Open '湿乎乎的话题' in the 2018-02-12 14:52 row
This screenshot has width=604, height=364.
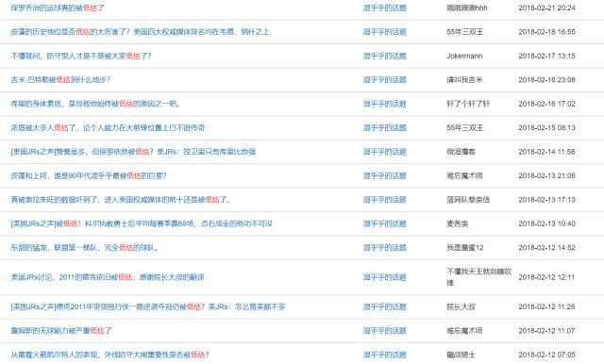(384, 247)
